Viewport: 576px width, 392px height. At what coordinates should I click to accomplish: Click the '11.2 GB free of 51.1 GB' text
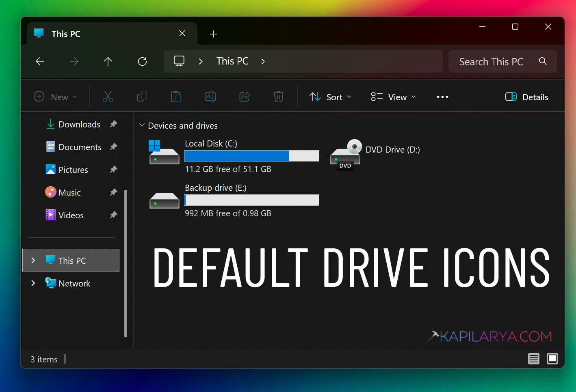[228, 169]
